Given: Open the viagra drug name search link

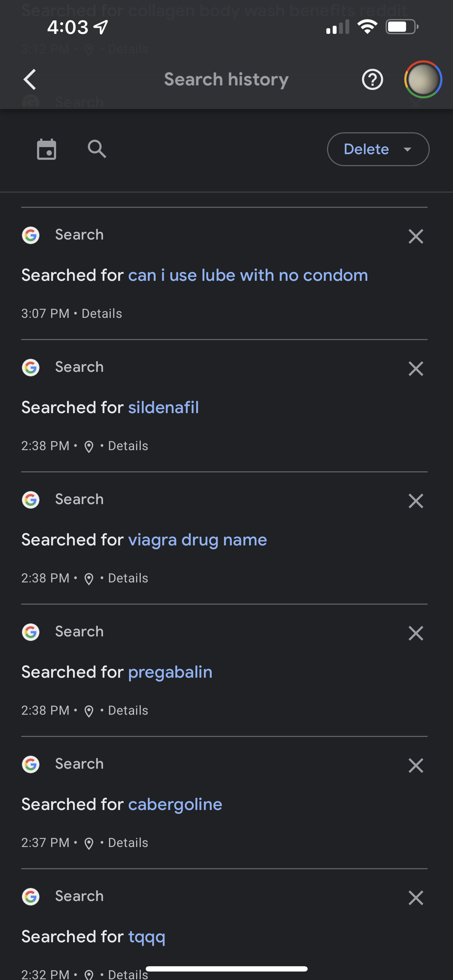Looking at the screenshot, I should 198,540.
